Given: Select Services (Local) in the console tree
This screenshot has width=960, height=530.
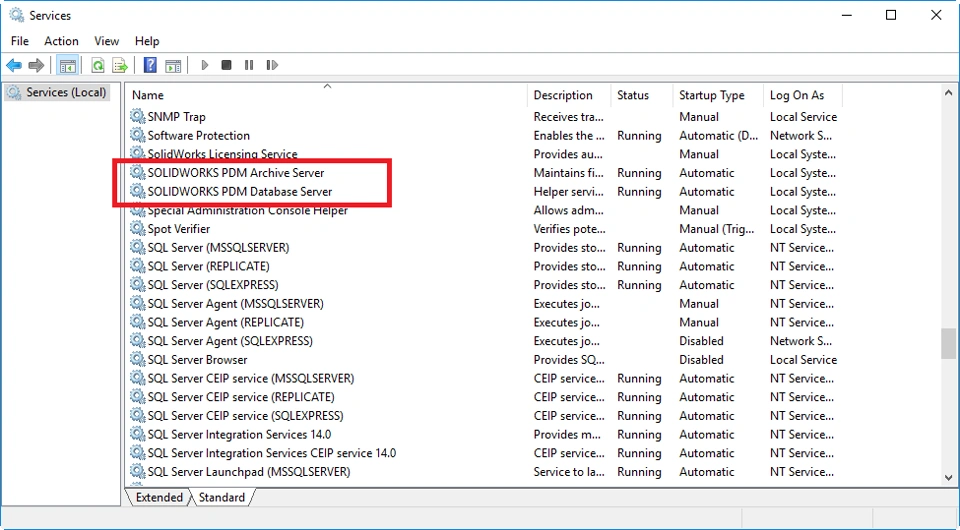Looking at the screenshot, I should [x=66, y=92].
